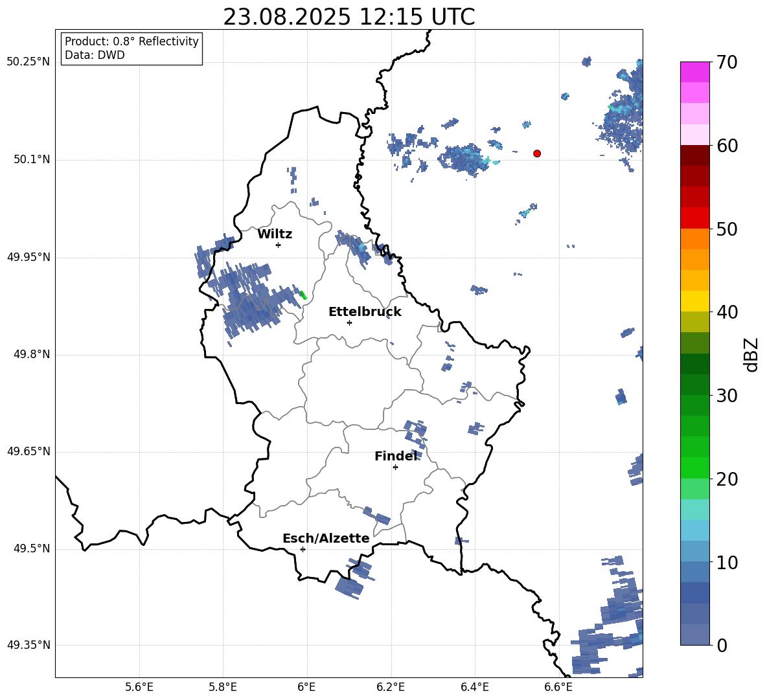Click the 'Findel' city label
767x700 pixels.
coord(396,456)
